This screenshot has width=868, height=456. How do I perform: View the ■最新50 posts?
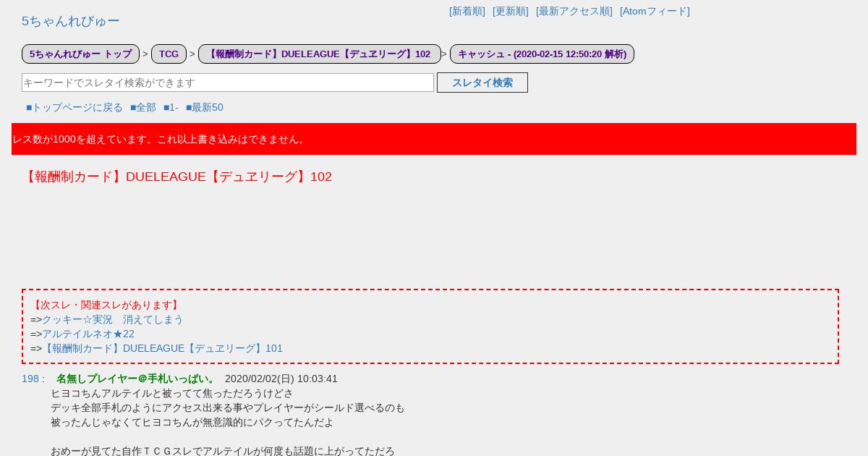tap(205, 107)
